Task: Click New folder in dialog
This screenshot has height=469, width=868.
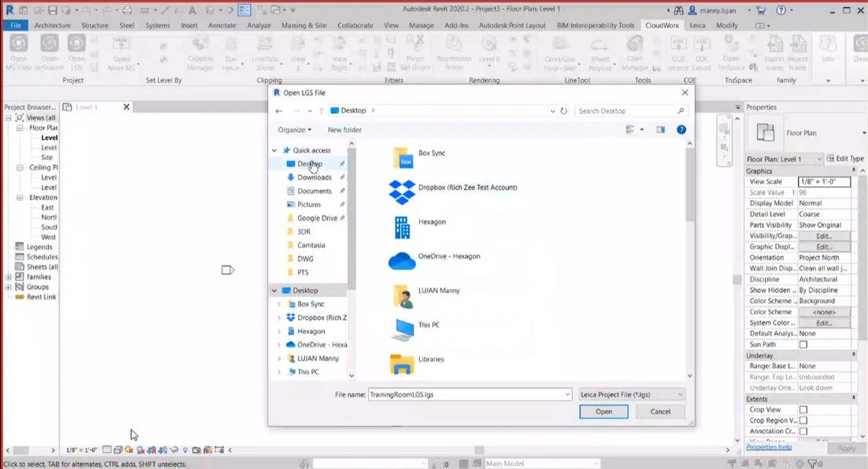Action: [344, 130]
